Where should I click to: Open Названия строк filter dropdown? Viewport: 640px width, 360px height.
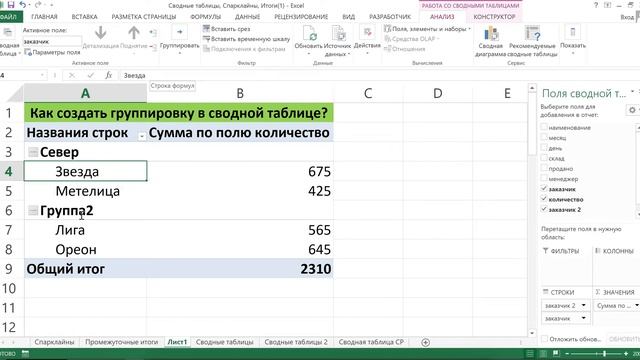coord(142,136)
